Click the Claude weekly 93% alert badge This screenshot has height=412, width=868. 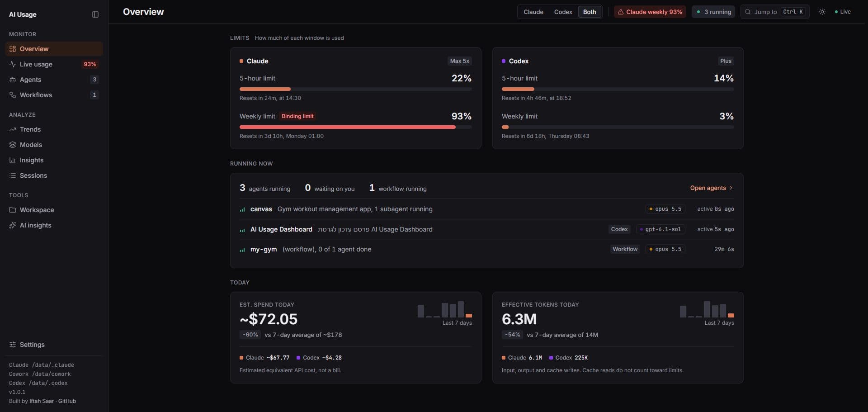pyautogui.click(x=650, y=12)
